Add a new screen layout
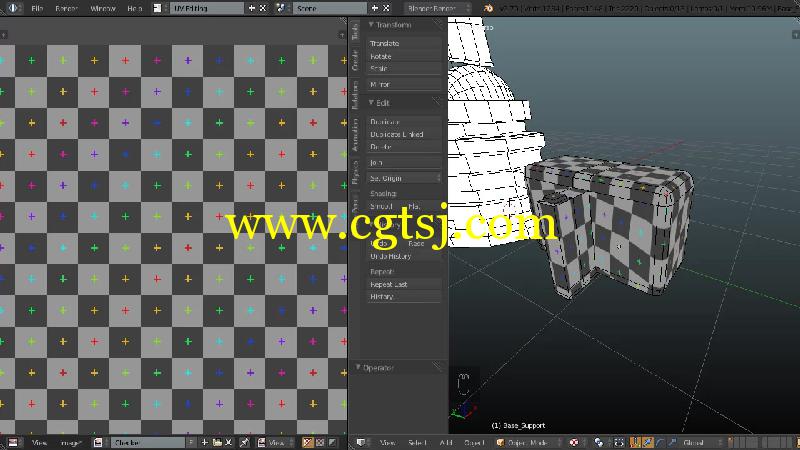The width and height of the screenshot is (800, 450). tap(252, 8)
